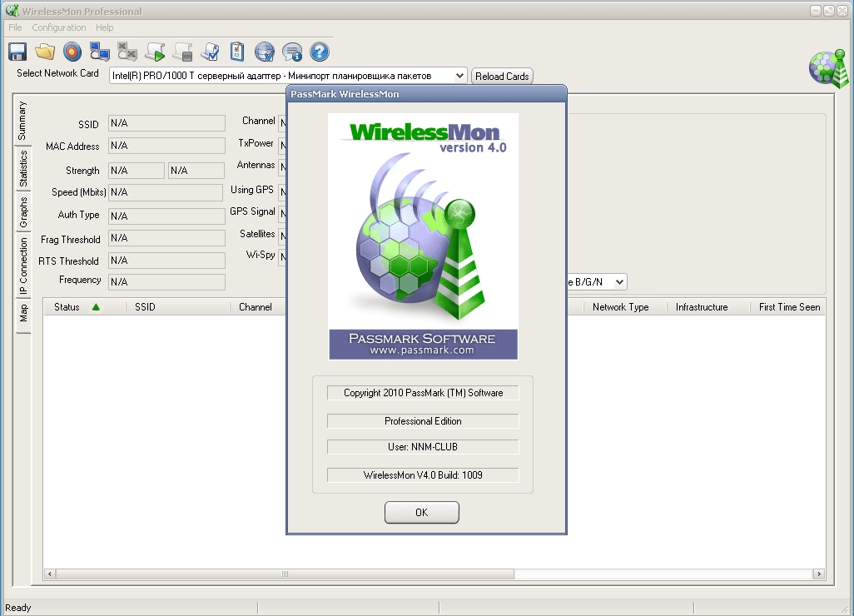Click the scrollbar right arrow in network list
Viewport: 854px width, 616px height.
tap(818, 574)
